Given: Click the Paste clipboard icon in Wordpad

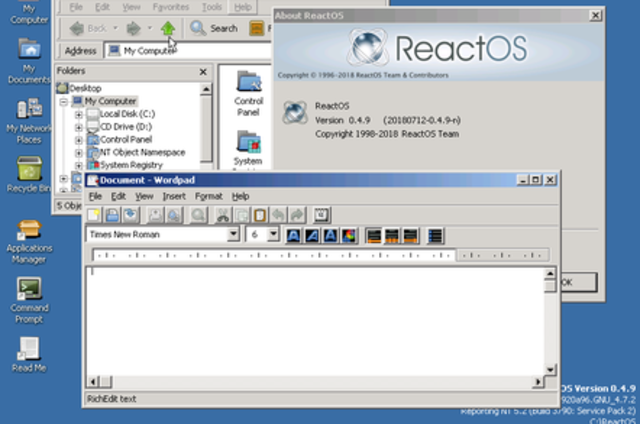Looking at the screenshot, I should click(x=260, y=215).
